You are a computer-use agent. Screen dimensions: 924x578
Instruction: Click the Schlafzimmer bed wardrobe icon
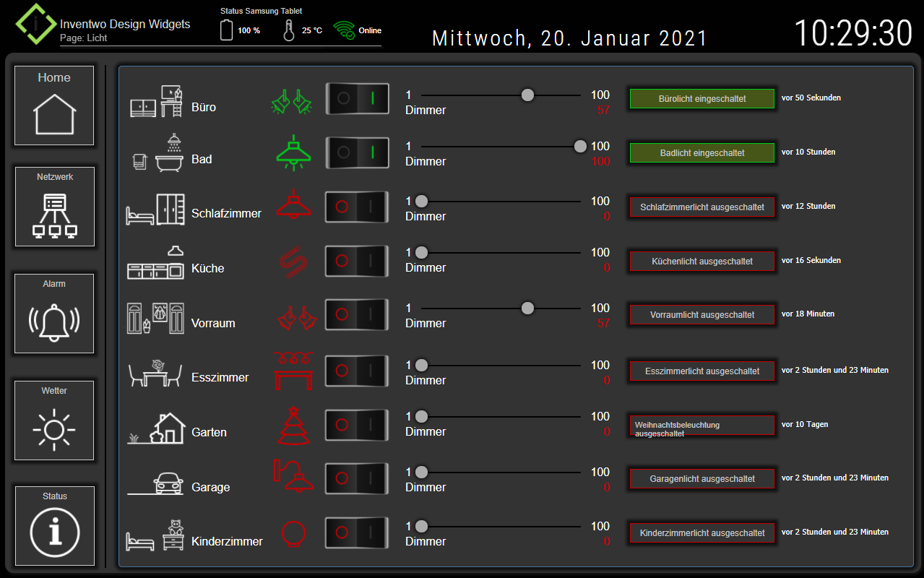(x=155, y=210)
